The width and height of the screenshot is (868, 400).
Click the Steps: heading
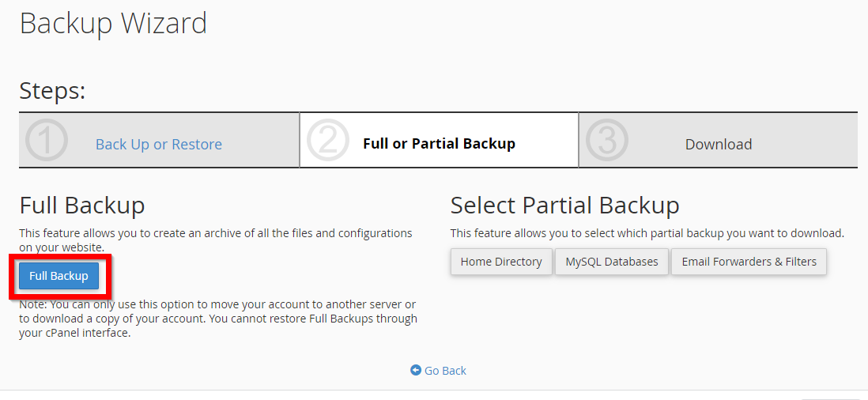point(53,91)
